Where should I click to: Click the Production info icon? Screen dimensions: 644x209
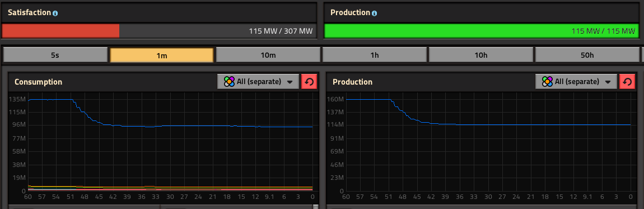[374, 13]
